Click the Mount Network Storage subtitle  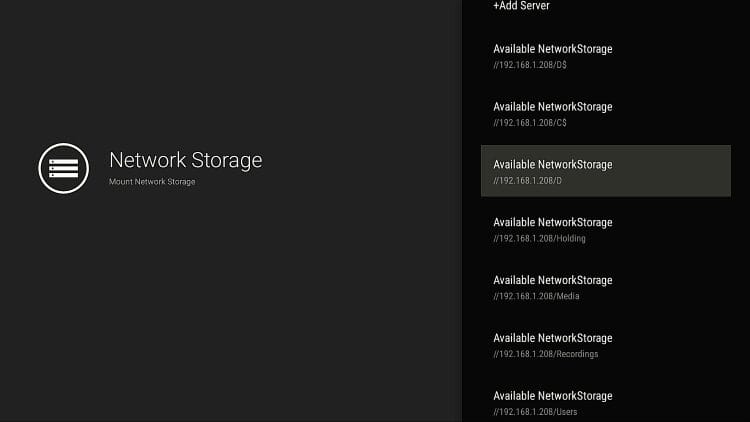[x=152, y=182]
